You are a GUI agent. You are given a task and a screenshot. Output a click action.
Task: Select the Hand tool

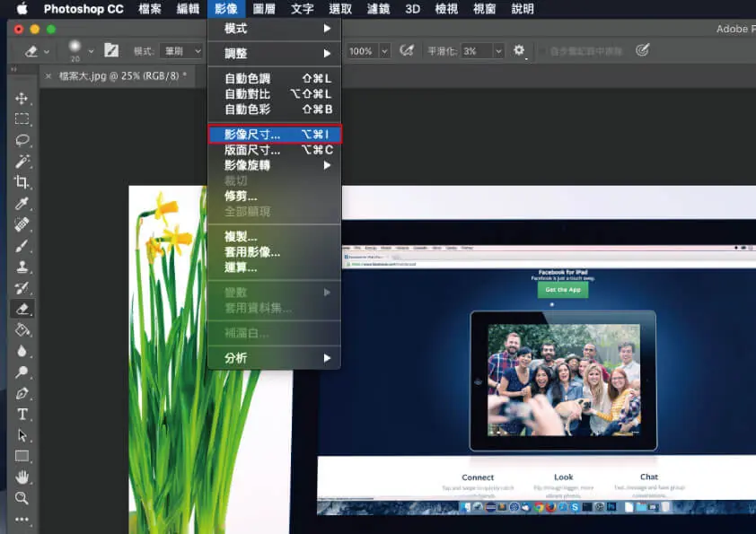[22, 477]
